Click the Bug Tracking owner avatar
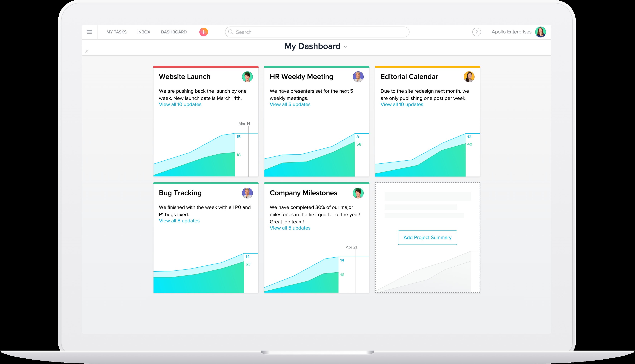The image size is (635, 364). tap(247, 193)
